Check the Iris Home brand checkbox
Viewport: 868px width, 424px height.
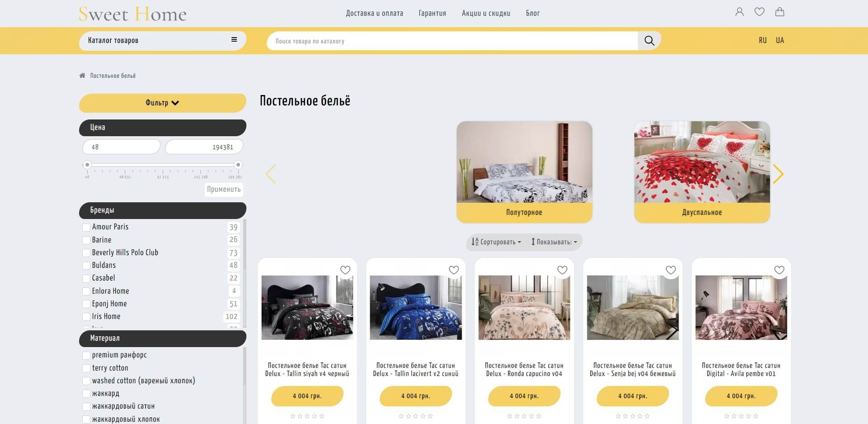click(86, 317)
